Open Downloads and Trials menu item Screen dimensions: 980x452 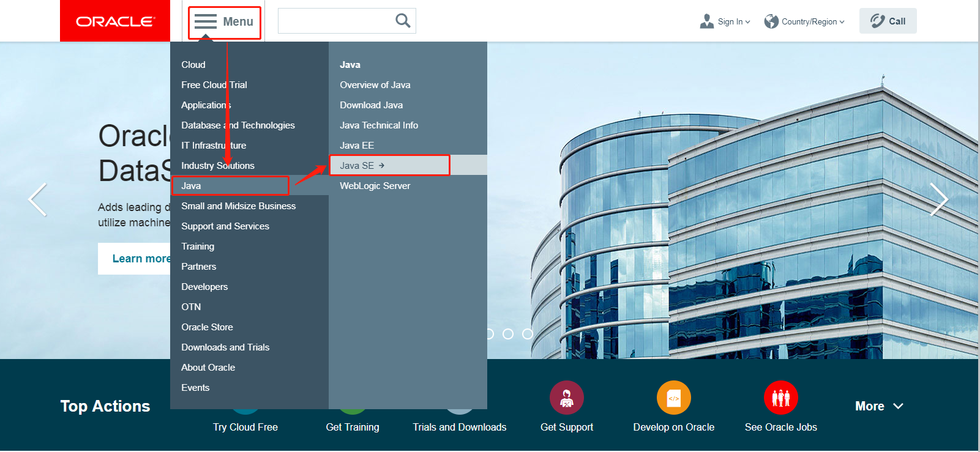coord(225,347)
